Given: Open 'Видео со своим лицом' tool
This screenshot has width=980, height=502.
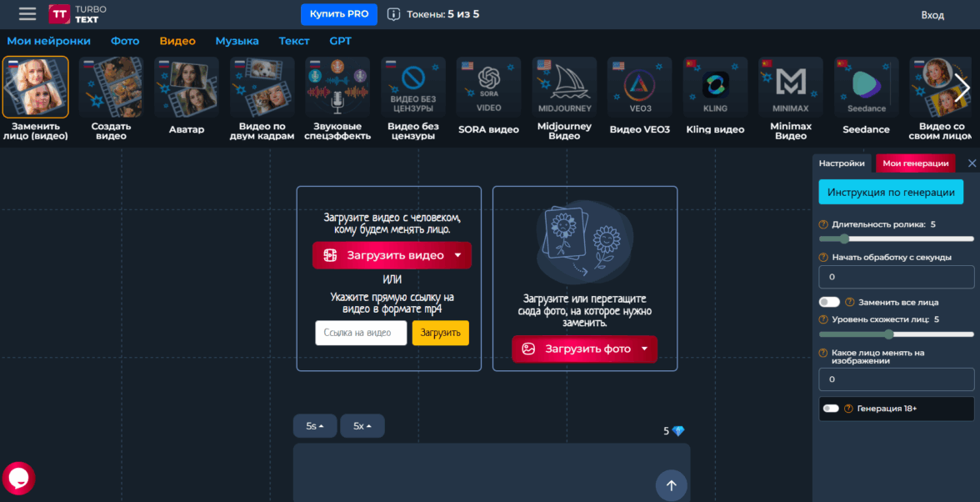Looking at the screenshot, I should [942, 98].
